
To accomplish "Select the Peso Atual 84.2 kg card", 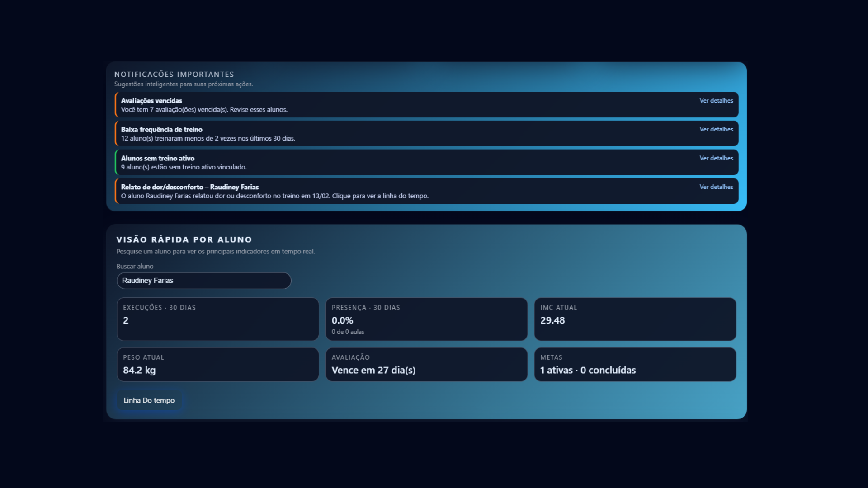I will (x=217, y=364).
